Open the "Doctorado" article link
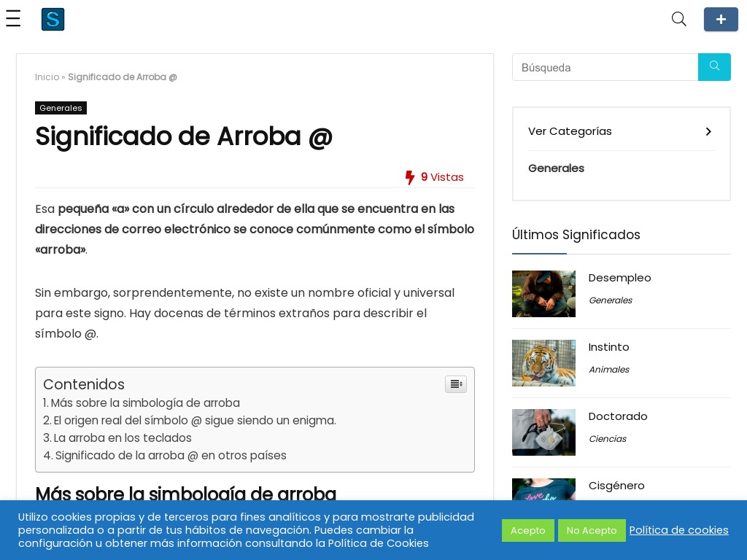747x560 pixels. [618, 416]
